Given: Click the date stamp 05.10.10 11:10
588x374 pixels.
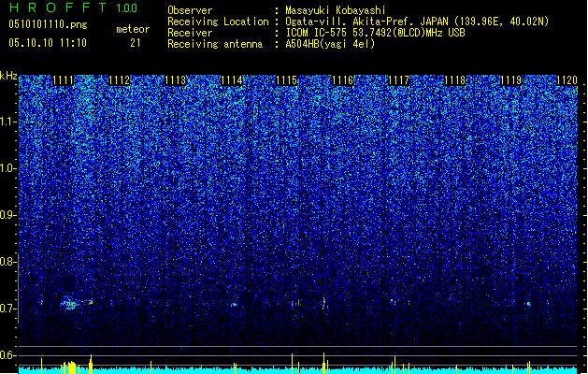Looking at the screenshot, I should pos(48,43).
